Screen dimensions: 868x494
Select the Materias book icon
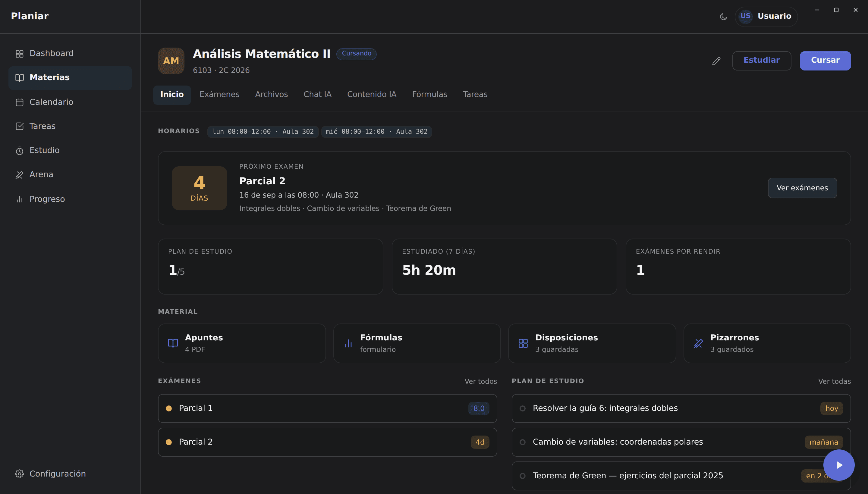pos(19,78)
